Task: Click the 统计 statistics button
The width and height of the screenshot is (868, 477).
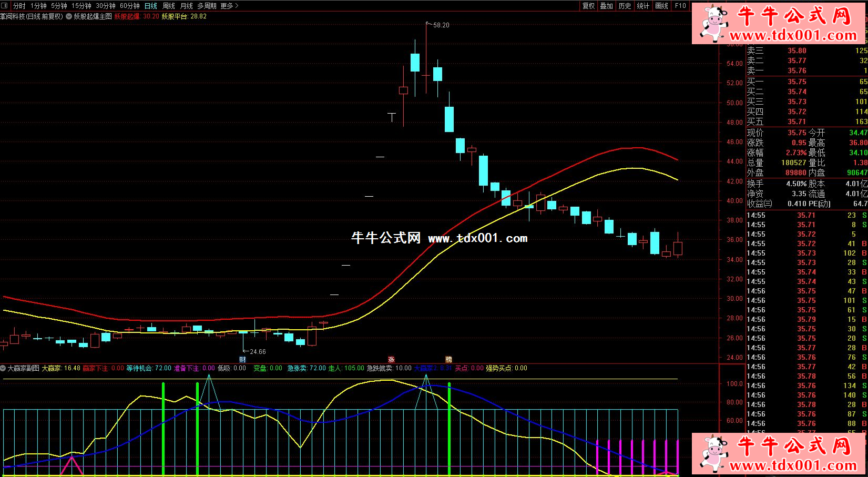Action: [x=643, y=6]
